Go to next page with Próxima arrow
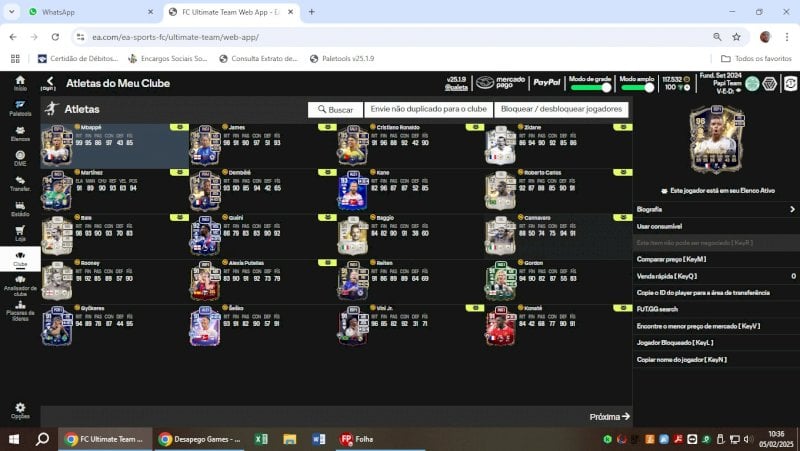This screenshot has height=451, width=800. click(x=610, y=417)
